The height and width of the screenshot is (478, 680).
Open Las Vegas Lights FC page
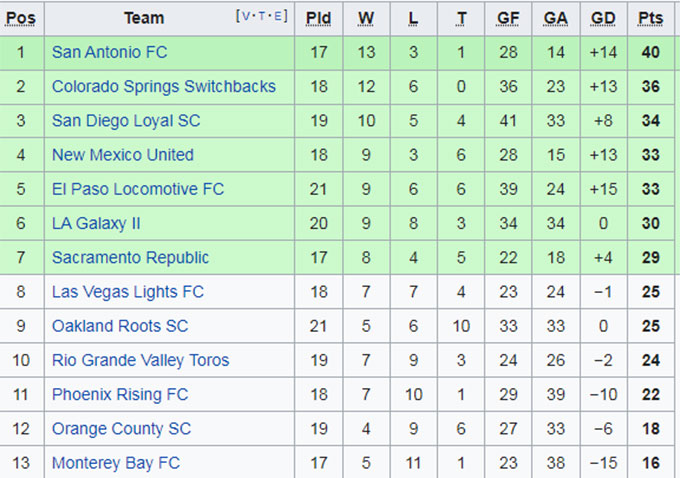[127, 292]
